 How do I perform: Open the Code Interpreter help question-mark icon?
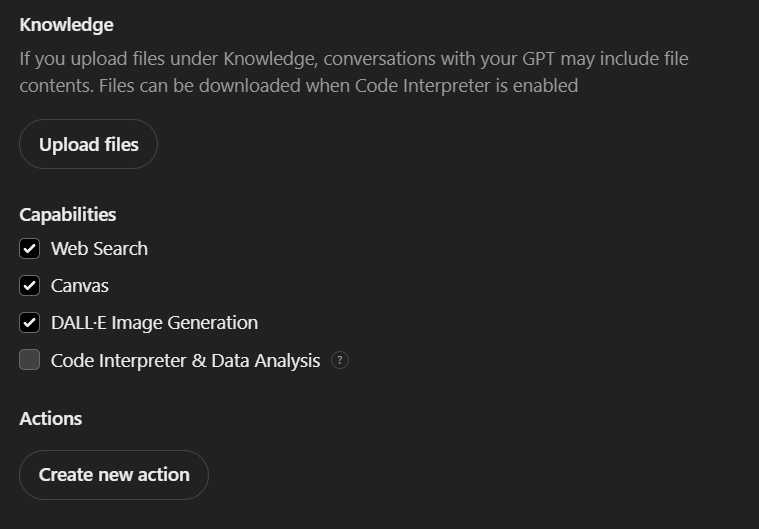pos(340,360)
